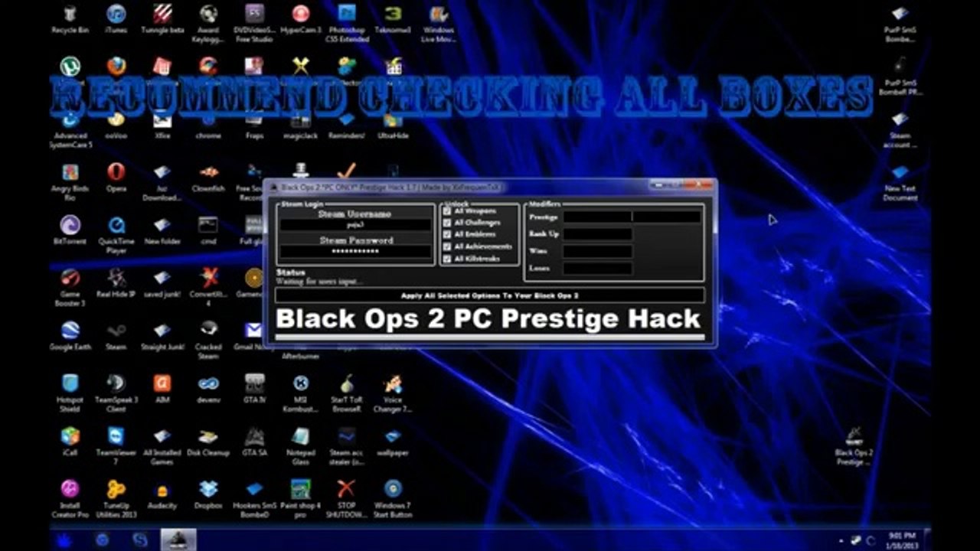
Task: Select the Photoshop CS5 Extended icon
Action: tap(347, 23)
